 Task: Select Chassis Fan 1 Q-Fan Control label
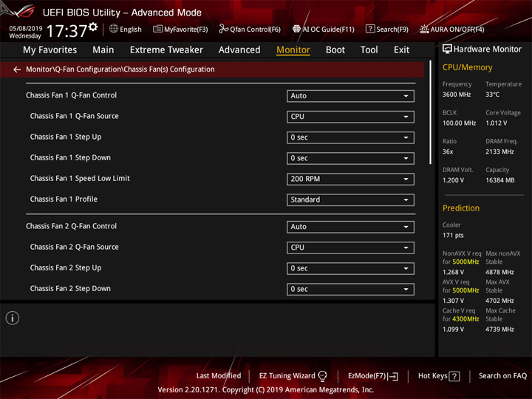(71, 95)
